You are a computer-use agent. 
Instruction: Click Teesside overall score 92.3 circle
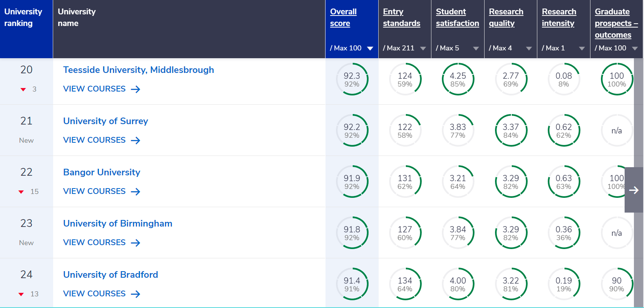352,79
